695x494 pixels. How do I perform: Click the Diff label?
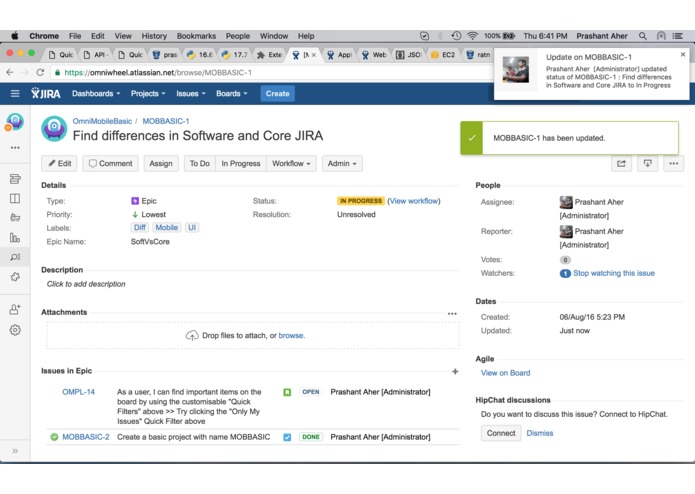(140, 227)
